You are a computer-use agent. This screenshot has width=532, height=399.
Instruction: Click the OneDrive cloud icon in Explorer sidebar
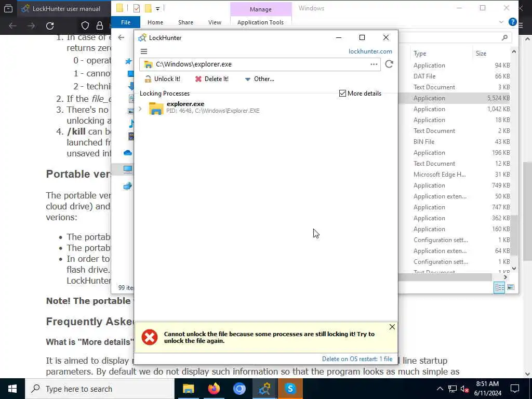coord(128,153)
